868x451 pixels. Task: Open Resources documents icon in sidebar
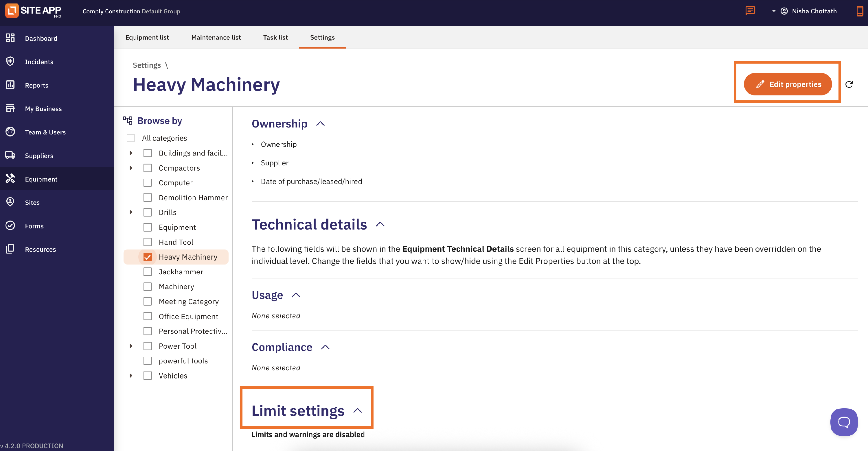(10, 249)
